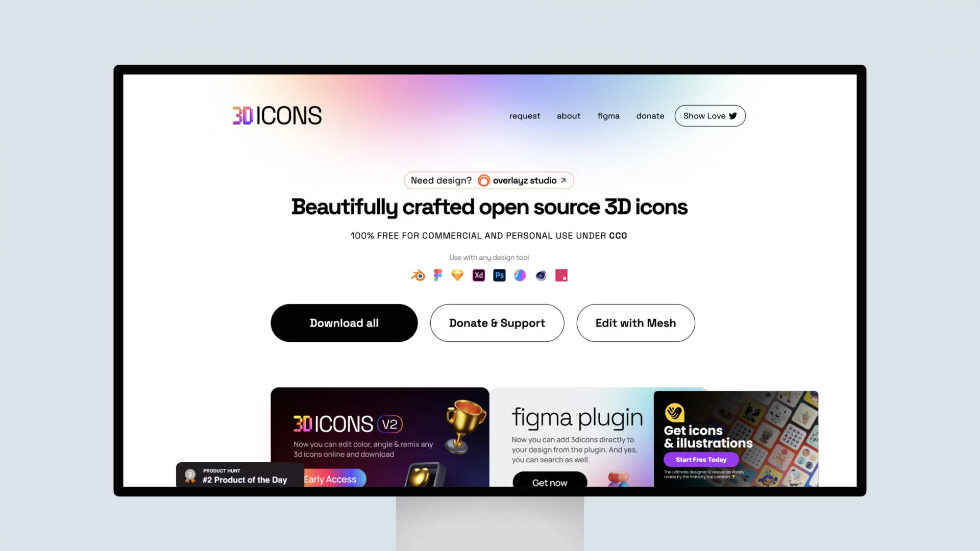Click the Twitter bird icon on Show Love button
The height and width of the screenshot is (551, 980).
[732, 116]
